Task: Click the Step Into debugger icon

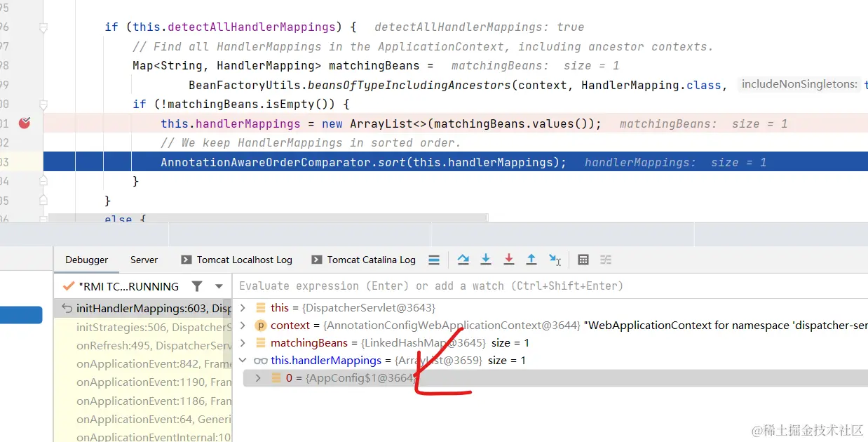Action: (486, 260)
